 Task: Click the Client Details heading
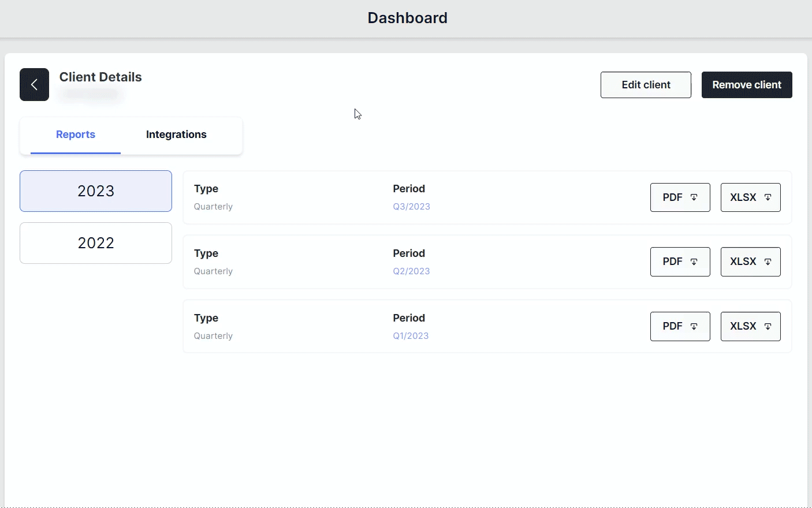(x=100, y=77)
